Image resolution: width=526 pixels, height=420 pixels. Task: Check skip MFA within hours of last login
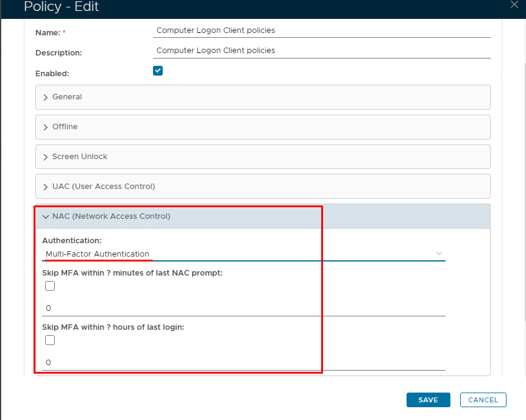pos(50,340)
